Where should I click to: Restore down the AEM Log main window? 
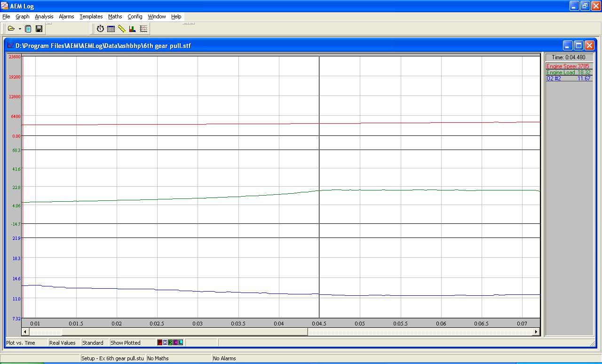(585, 6)
